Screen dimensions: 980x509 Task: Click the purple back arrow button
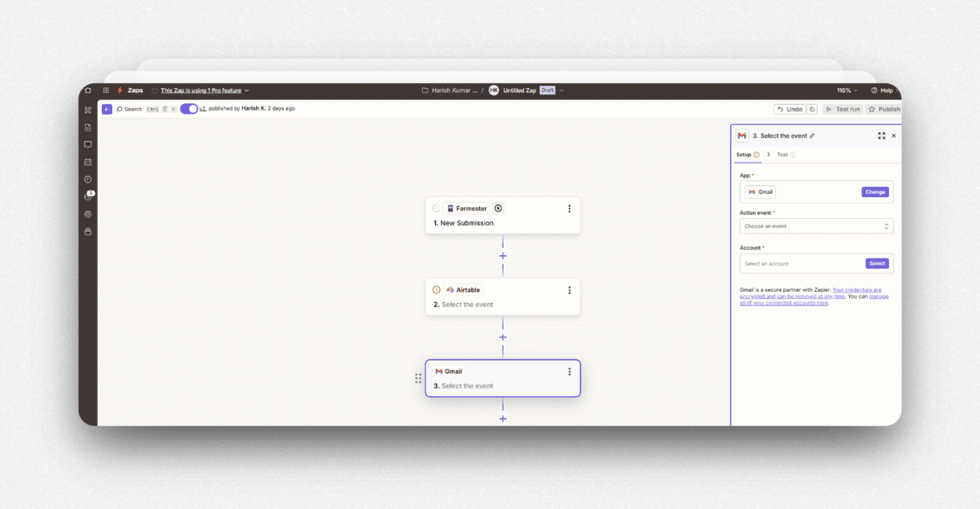[x=107, y=109]
